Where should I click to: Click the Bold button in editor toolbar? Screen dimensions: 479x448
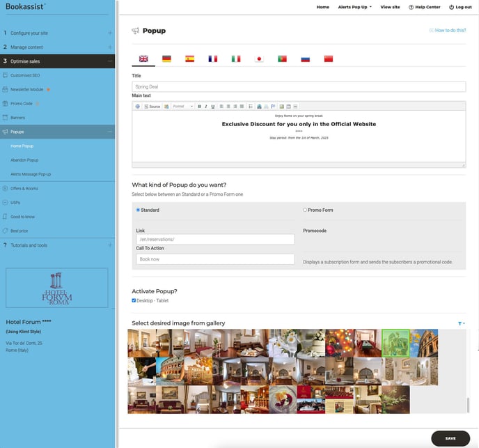[x=199, y=107]
